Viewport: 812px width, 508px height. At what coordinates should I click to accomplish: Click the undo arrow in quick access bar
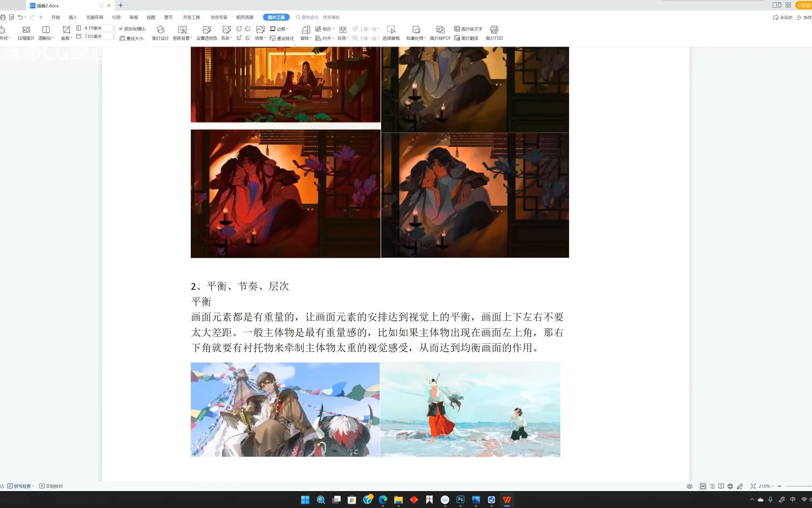[20, 17]
